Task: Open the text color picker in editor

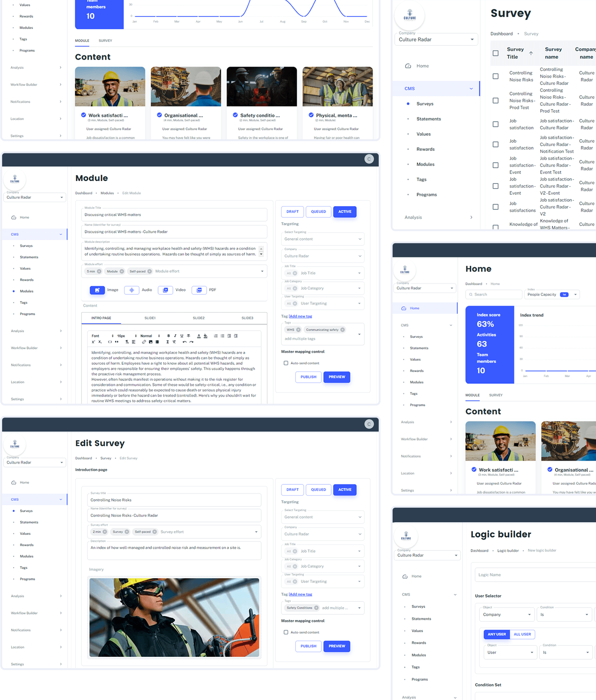Action: tap(199, 336)
